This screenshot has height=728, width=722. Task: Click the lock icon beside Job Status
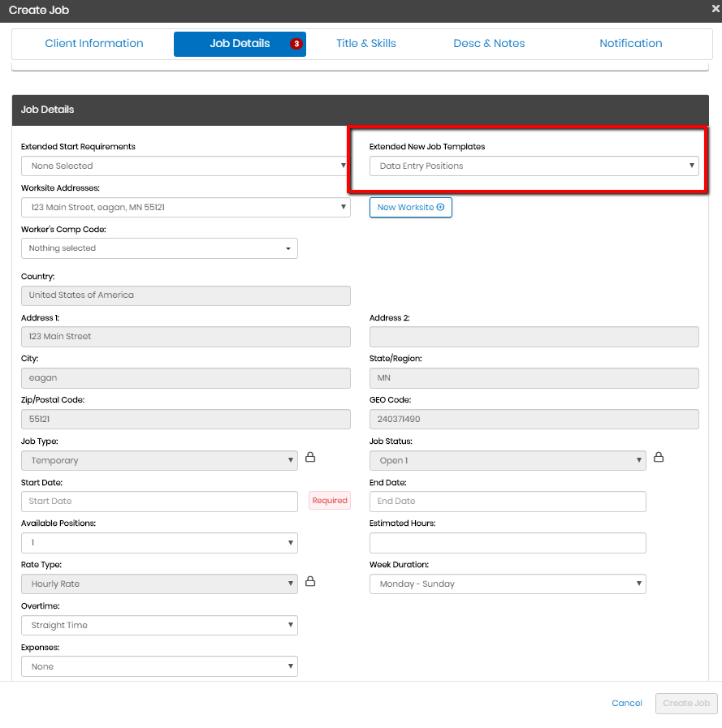(659, 458)
